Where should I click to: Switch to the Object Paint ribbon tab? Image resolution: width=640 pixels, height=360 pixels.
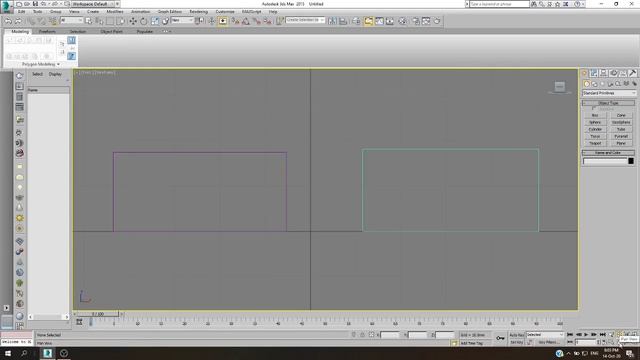coord(111,31)
